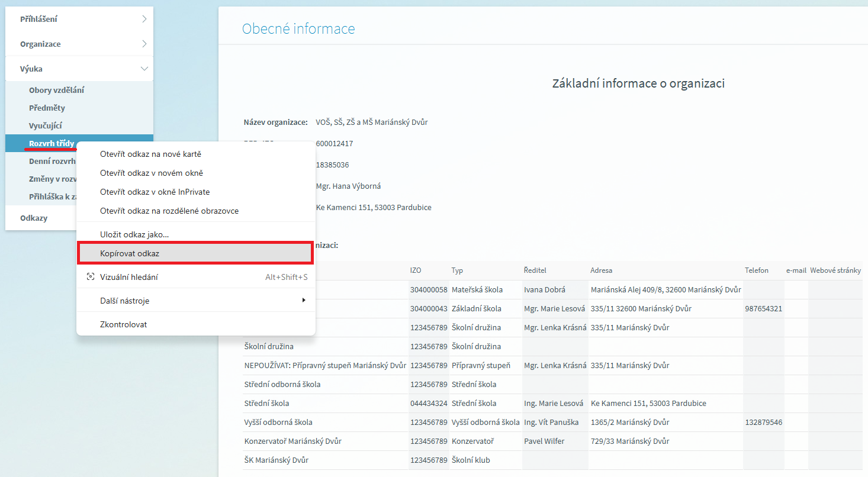Open the Předměty sidebar link
Image resolution: width=868 pixels, height=477 pixels.
point(47,108)
